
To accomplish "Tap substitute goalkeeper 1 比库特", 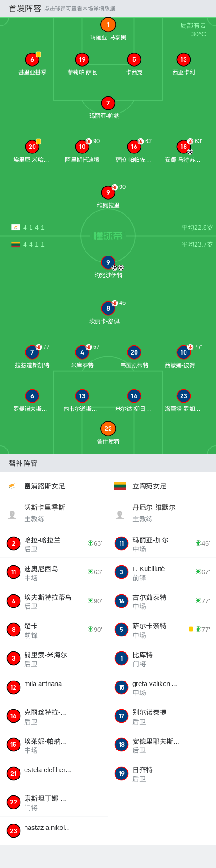I will click(162, 659).
